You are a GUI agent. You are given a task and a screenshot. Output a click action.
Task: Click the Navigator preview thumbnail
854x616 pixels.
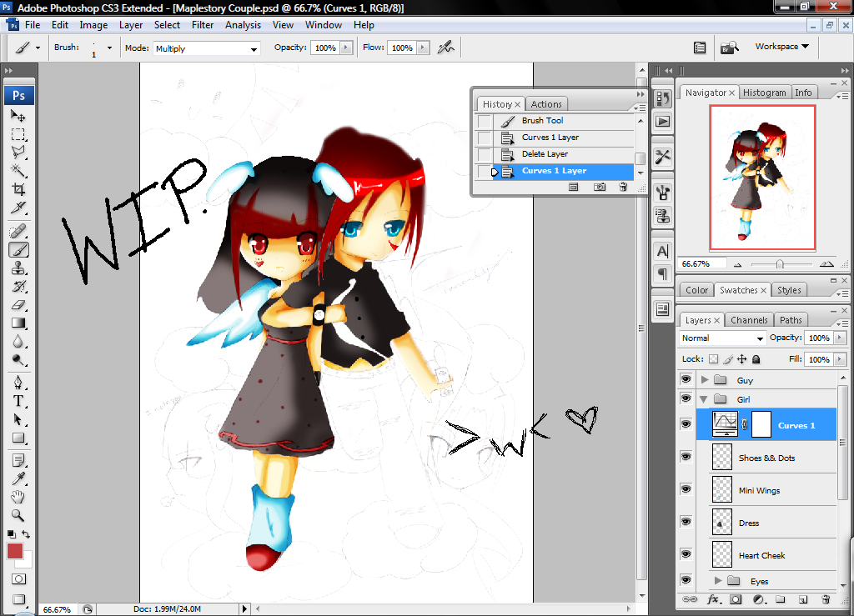[762, 178]
